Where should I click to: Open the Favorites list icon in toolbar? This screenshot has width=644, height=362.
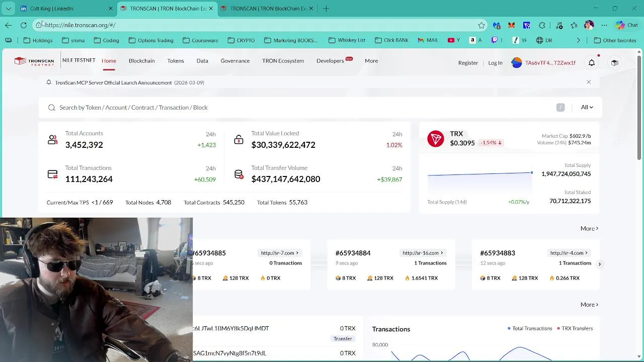tap(574, 25)
